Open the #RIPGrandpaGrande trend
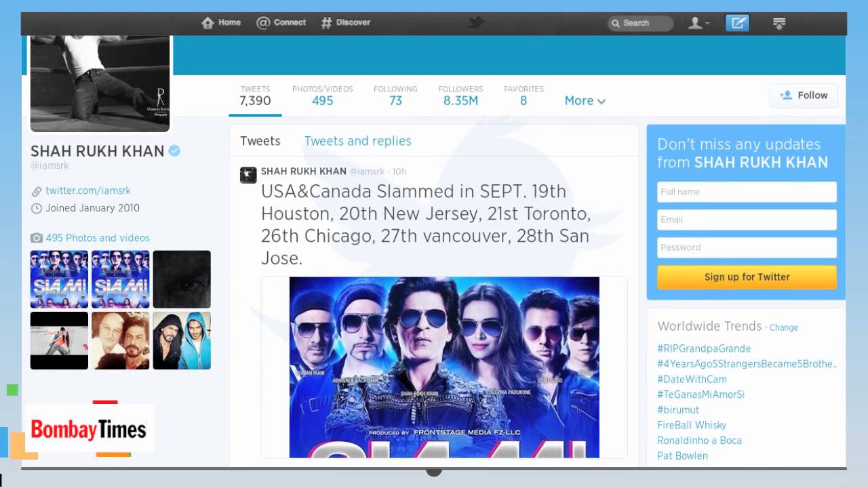Viewport: 868px width, 488px height. 704,348
